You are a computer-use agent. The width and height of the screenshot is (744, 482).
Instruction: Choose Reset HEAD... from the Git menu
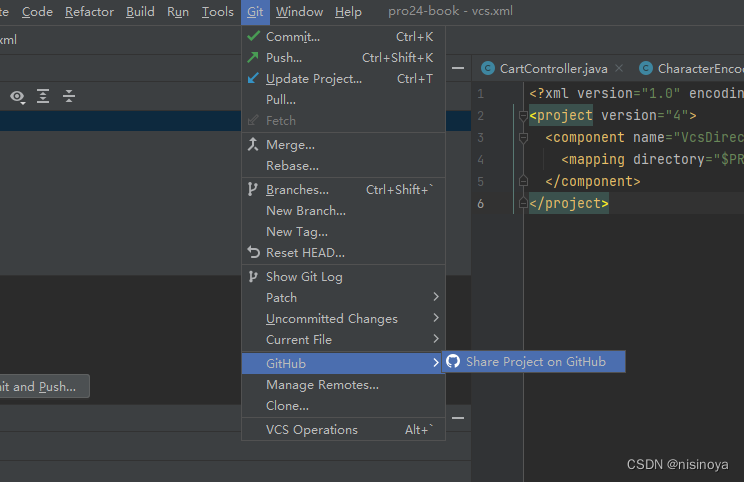(344, 252)
